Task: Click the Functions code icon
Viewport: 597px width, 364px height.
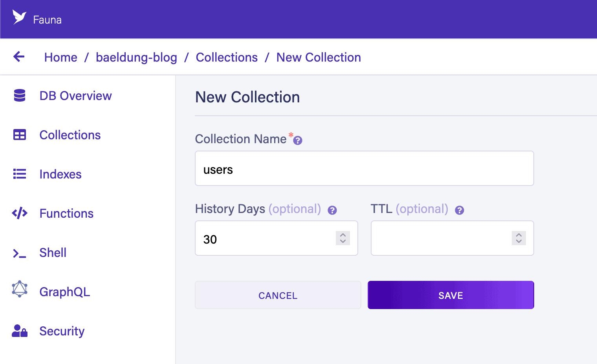Action: tap(20, 213)
